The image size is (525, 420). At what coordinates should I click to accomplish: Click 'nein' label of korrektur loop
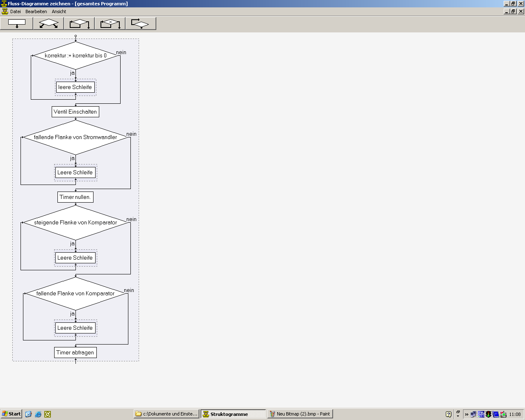tap(121, 52)
